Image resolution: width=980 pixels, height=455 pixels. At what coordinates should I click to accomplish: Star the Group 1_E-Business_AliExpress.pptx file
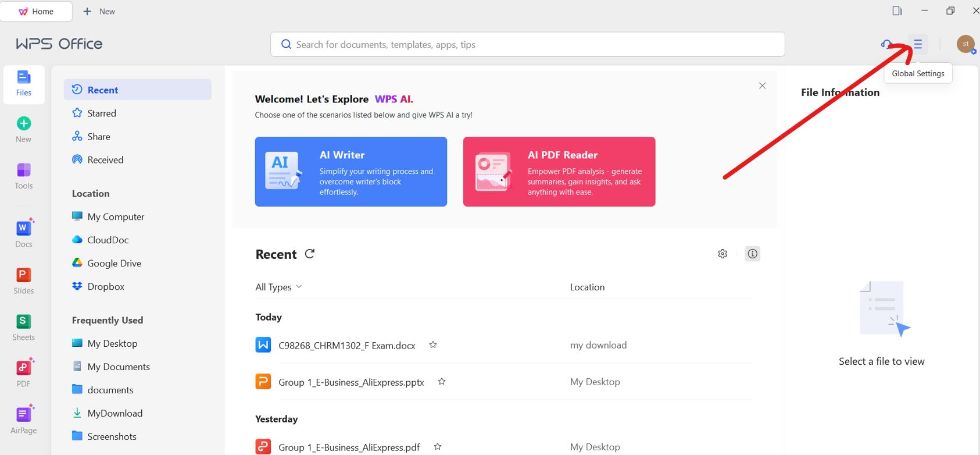point(442,382)
